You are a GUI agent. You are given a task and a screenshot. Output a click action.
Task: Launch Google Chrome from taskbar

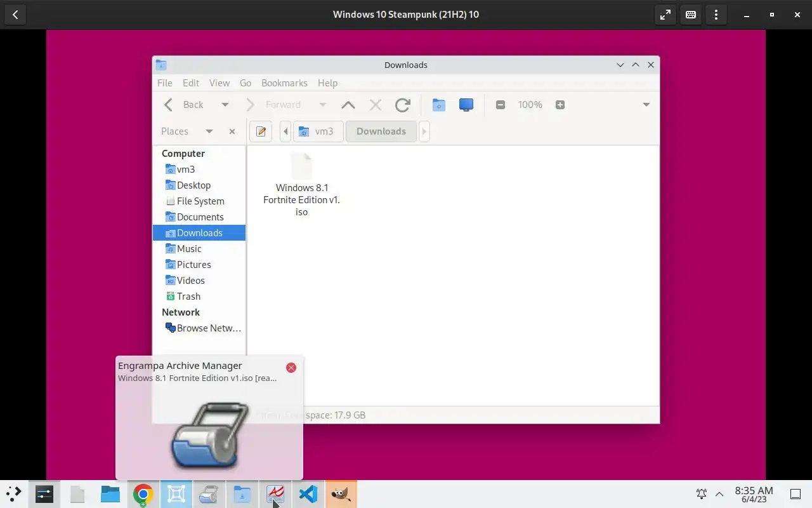pyautogui.click(x=143, y=493)
